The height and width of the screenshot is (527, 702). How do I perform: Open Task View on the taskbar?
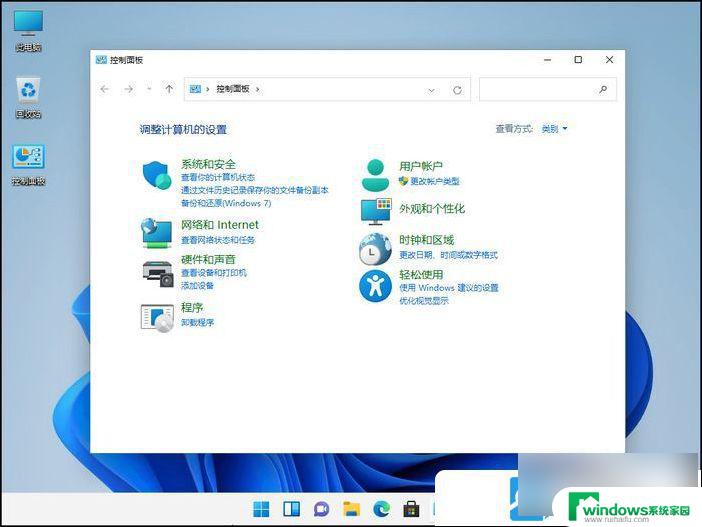coord(291,509)
